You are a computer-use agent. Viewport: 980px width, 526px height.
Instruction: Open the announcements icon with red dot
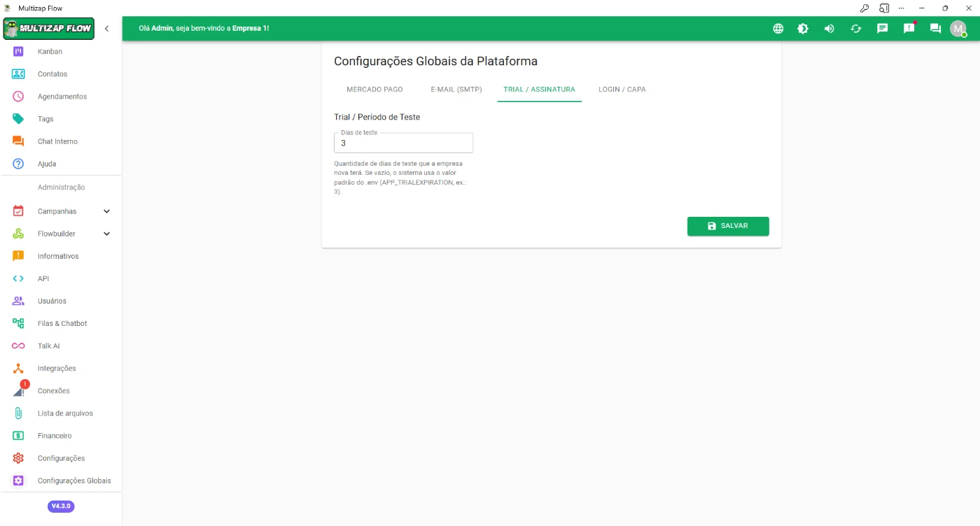pyautogui.click(x=909, y=29)
